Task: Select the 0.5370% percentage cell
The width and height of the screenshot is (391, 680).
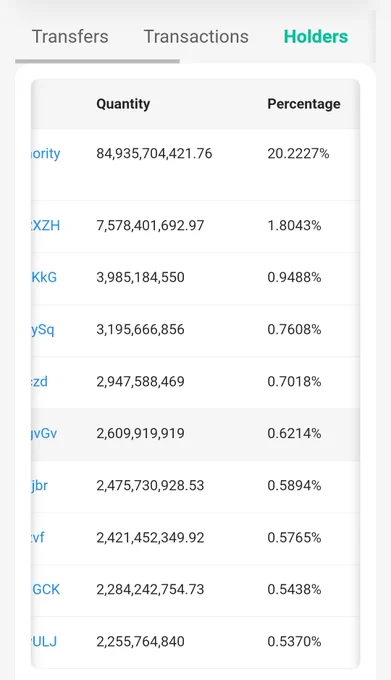Action: point(294,641)
